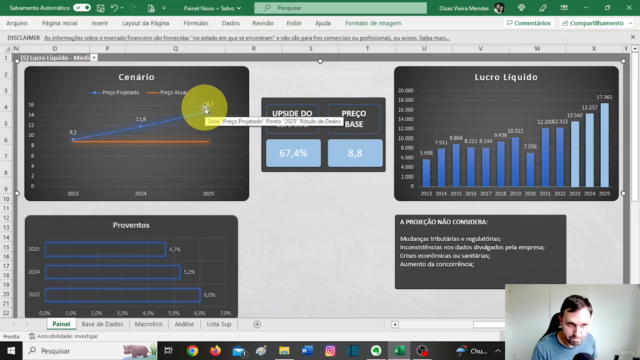
Task: Click the Preço Projetado legend entry
Action: tap(115, 93)
